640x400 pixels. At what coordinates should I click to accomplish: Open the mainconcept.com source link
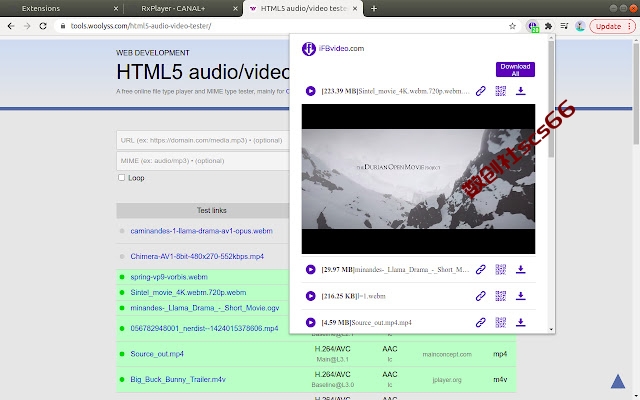447,354
